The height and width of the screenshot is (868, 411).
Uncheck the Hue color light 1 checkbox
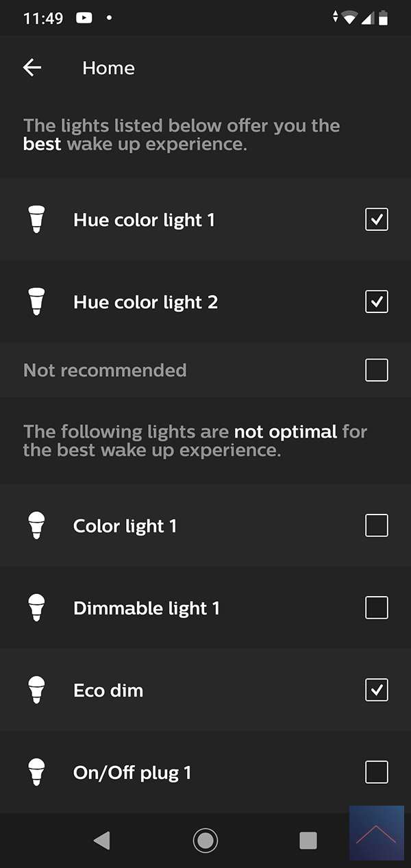(x=377, y=220)
